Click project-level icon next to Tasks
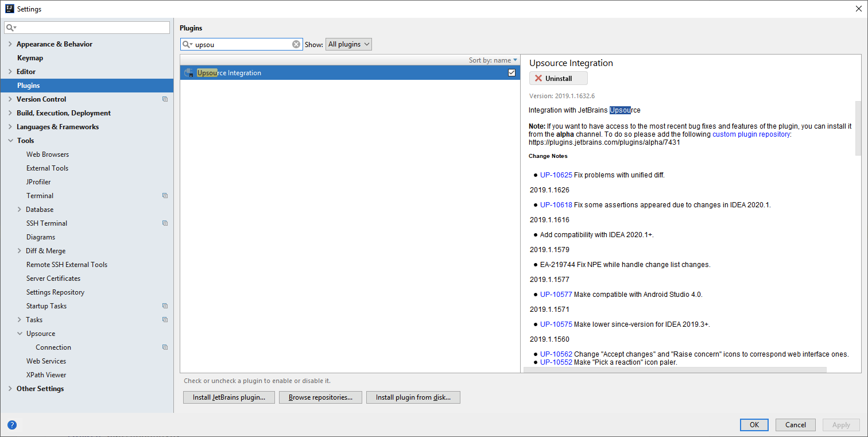Screen dimensions: 868x437 pyautogui.click(x=165, y=320)
